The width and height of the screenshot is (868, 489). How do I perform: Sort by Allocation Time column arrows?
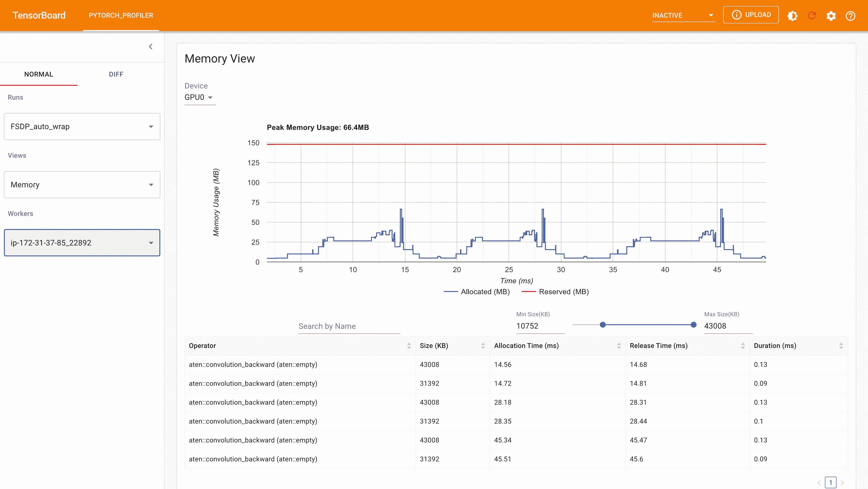click(619, 346)
